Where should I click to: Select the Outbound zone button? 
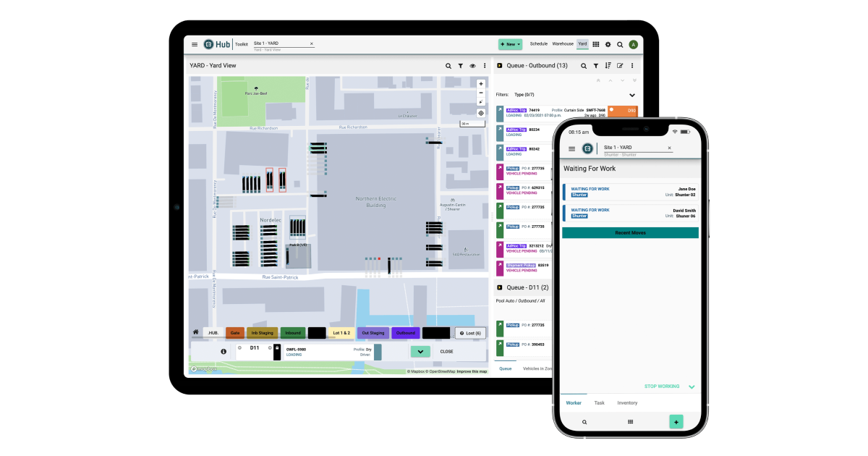click(406, 333)
